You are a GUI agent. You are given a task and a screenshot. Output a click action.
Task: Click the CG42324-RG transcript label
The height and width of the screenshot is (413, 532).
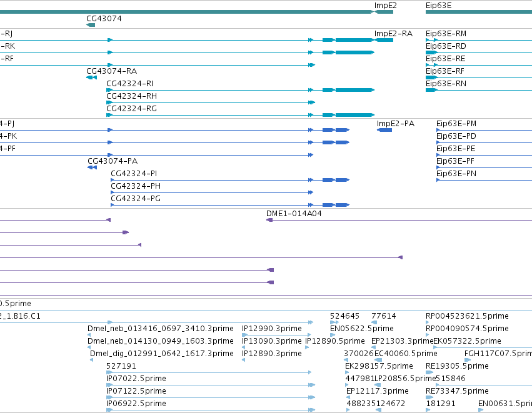tap(132, 109)
